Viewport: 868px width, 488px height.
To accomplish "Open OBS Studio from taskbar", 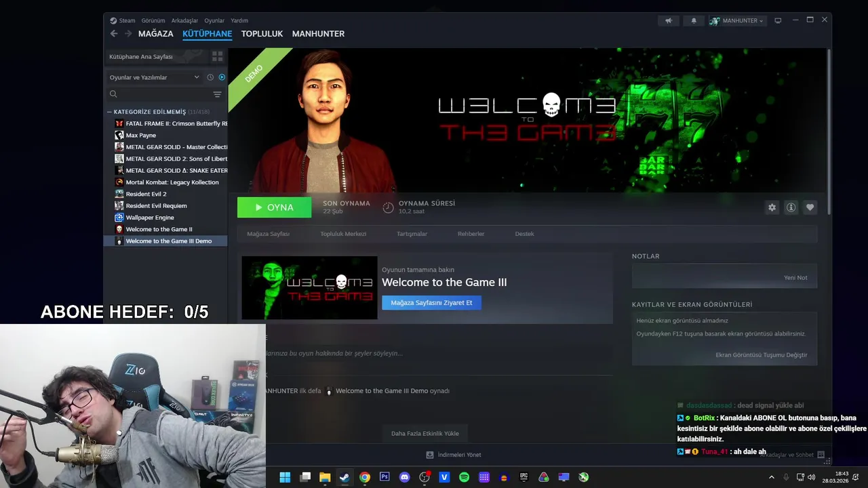I will pyautogui.click(x=425, y=477).
